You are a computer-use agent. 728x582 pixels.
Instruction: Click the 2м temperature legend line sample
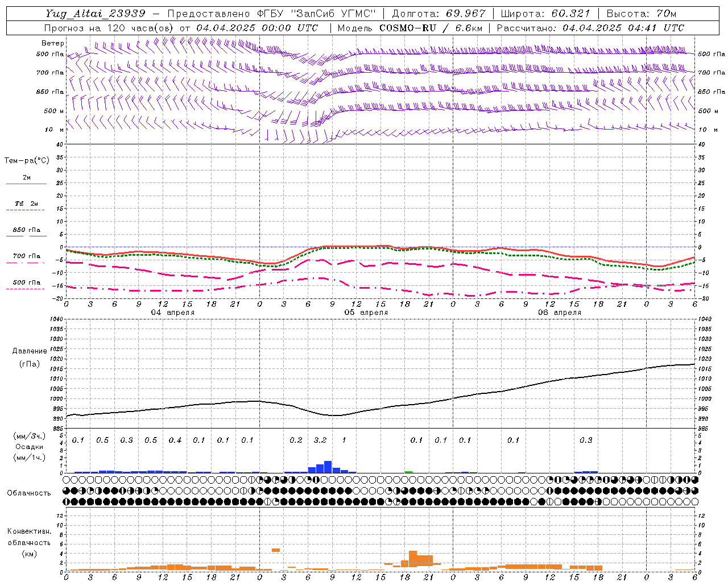coord(26,184)
